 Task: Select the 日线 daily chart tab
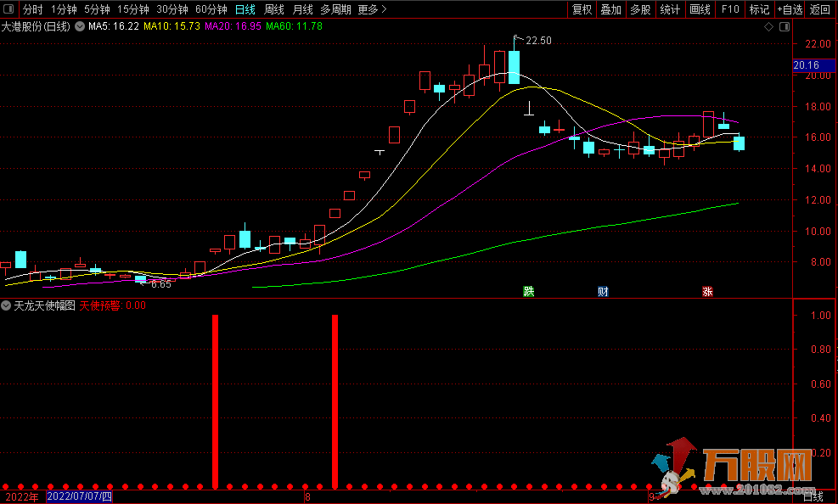tap(245, 9)
